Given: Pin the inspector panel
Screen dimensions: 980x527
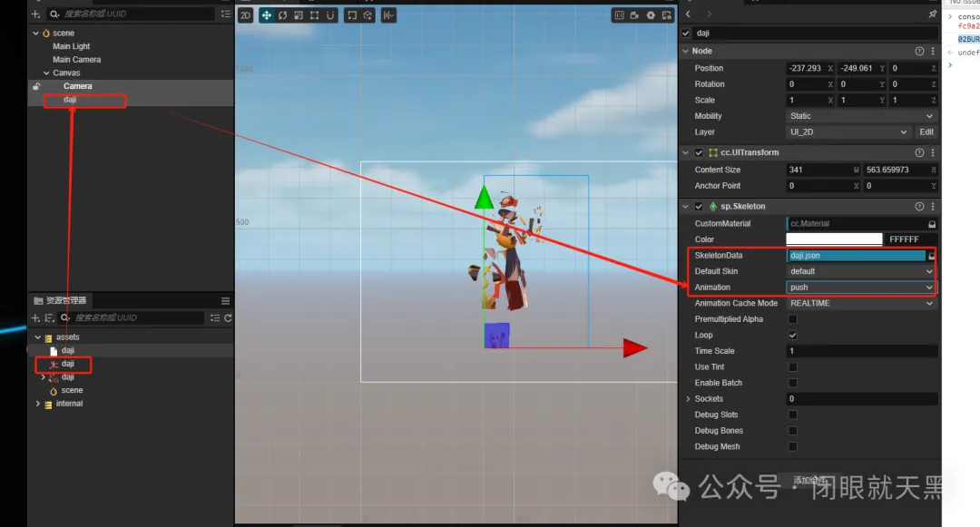Looking at the screenshot, I should tap(933, 14).
